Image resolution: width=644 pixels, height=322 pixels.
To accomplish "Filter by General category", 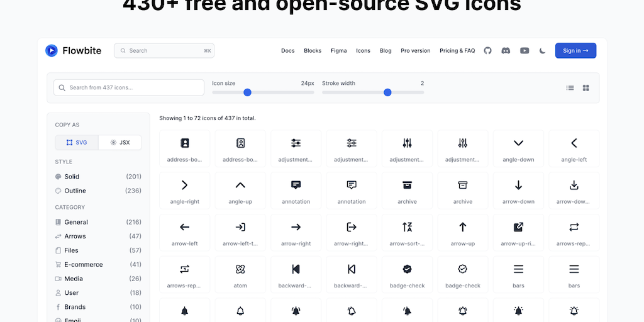I will pyautogui.click(x=98, y=222).
